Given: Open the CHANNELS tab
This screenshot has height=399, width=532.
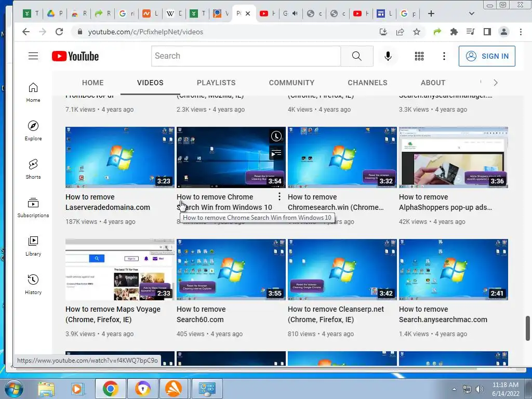Looking at the screenshot, I should click(x=367, y=83).
